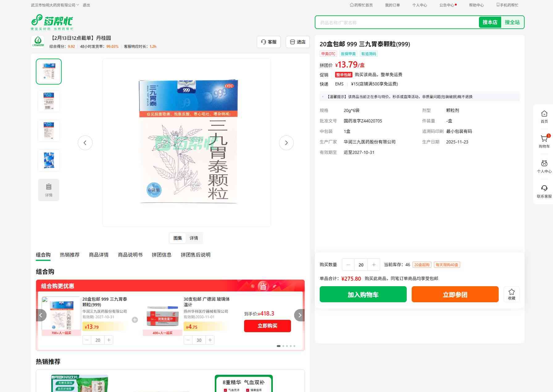This screenshot has height=392, width=553.
Task: Click the star favorite (收藏) icon
Action: point(511,294)
